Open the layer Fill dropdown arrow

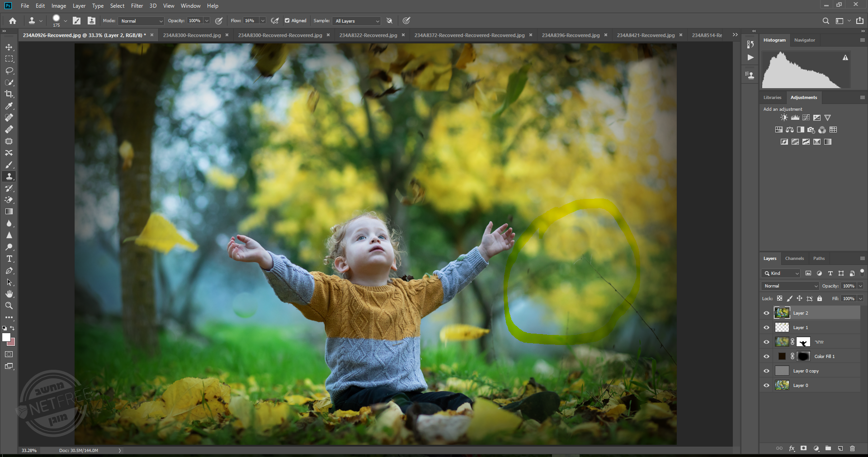[860, 299]
